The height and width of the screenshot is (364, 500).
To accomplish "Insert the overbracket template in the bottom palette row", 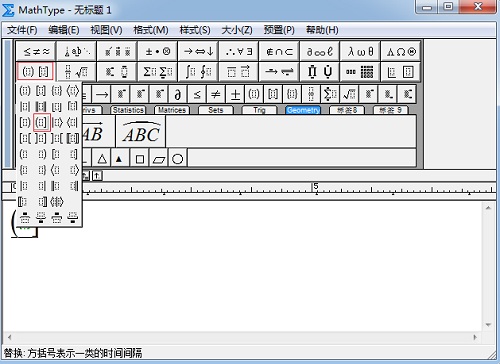I will 57,217.
